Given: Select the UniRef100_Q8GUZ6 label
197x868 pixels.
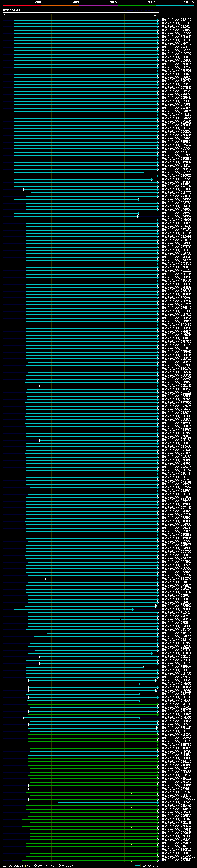Looking at the screenshot, I should 177,74.
